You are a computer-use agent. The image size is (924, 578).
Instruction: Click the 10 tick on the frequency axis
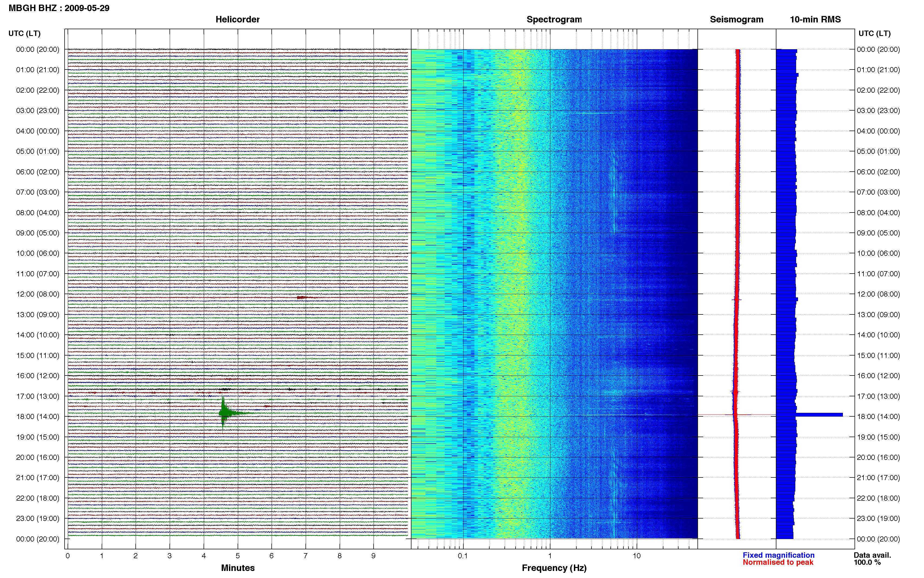click(x=637, y=556)
